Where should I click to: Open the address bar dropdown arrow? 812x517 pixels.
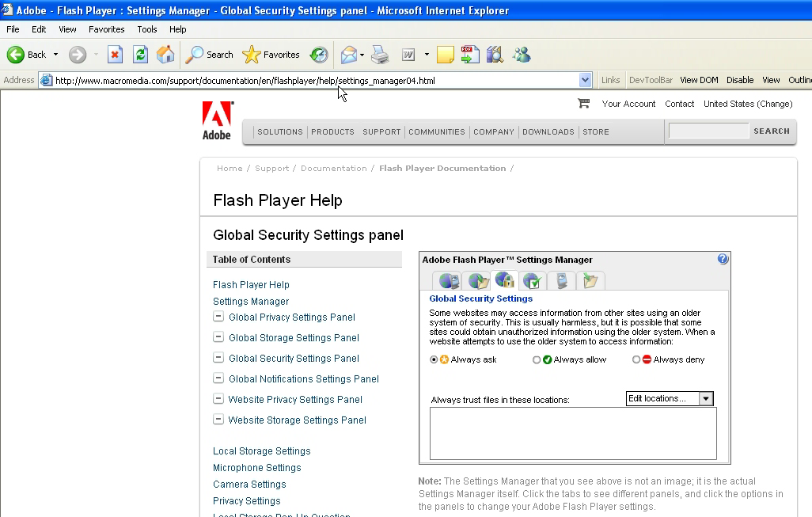[585, 80]
